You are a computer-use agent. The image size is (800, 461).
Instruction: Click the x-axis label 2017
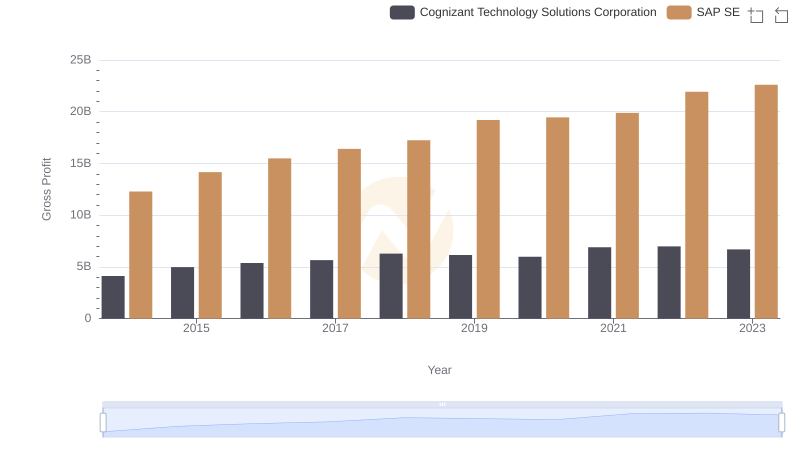[x=335, y=328]
